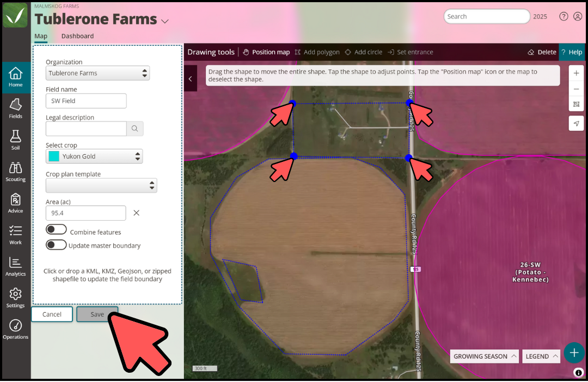588x382 pixels.
Task: Click the Yukon Gold cyan color swatch
Action: coord(54,156)
